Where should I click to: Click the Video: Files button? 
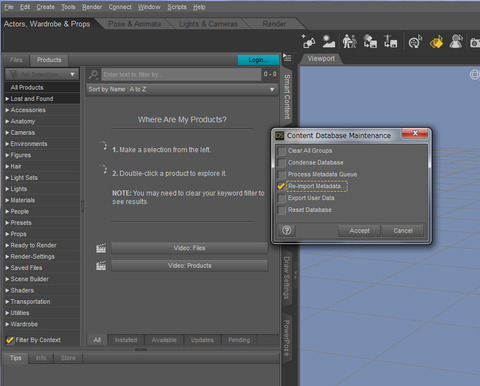coord(189,248)
